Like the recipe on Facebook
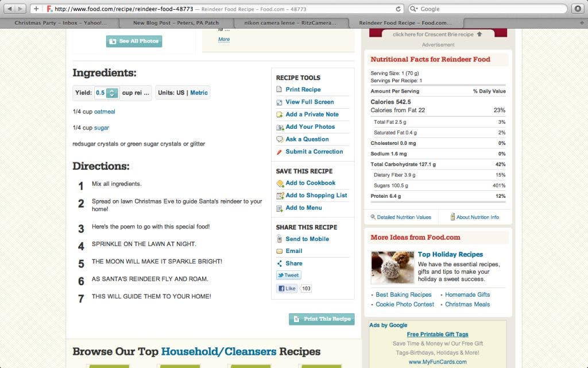 pos(287,289)
